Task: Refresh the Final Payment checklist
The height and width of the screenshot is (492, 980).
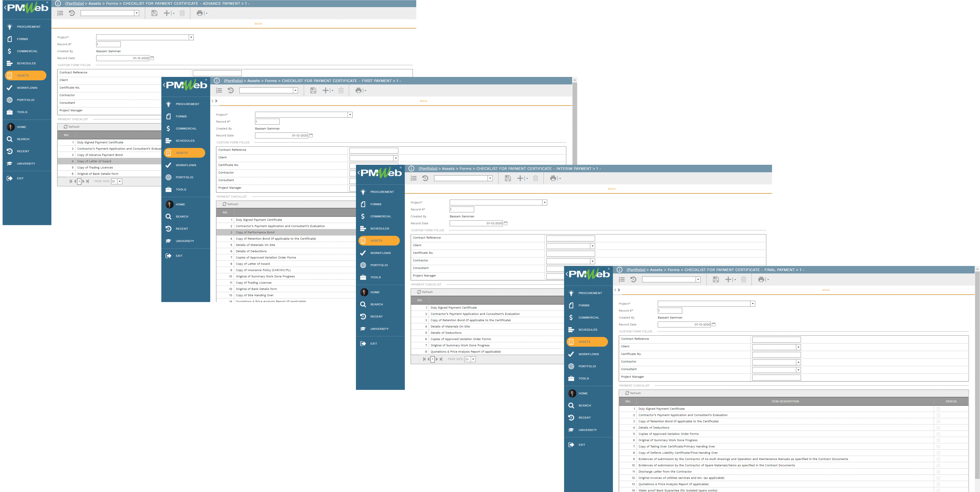Action: point(633,393)
